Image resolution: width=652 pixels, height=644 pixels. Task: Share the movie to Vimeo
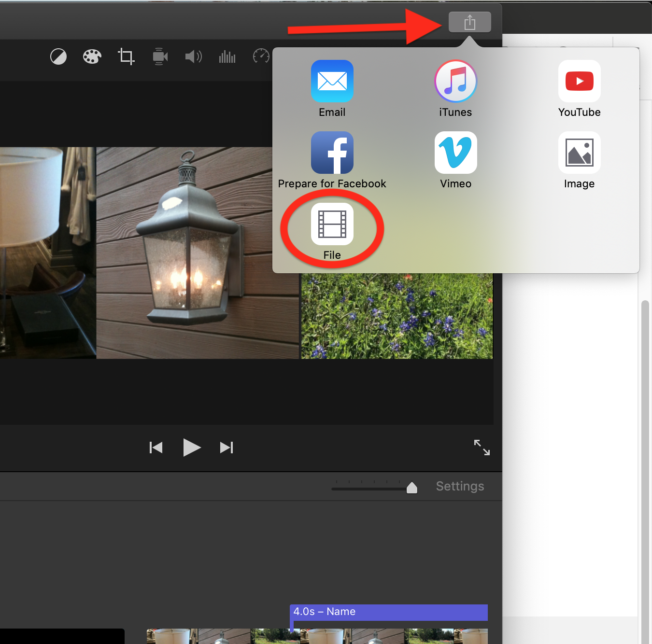[x=455, y=160]
